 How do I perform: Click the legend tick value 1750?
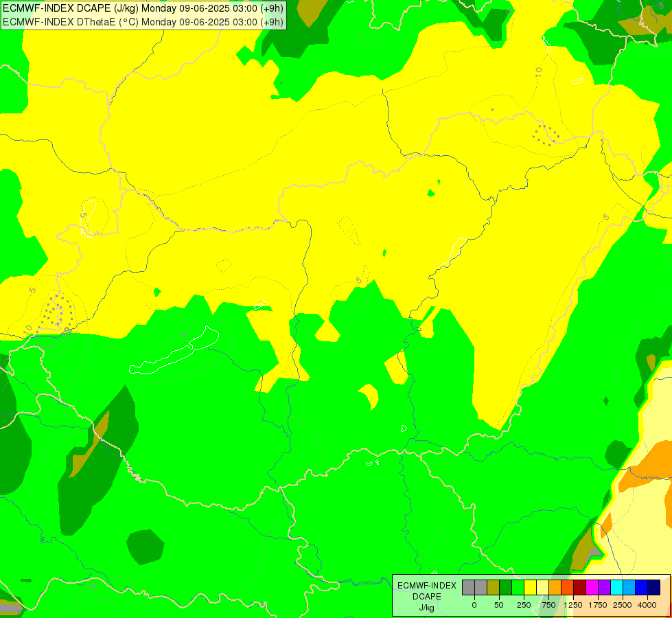click(597, 605)
